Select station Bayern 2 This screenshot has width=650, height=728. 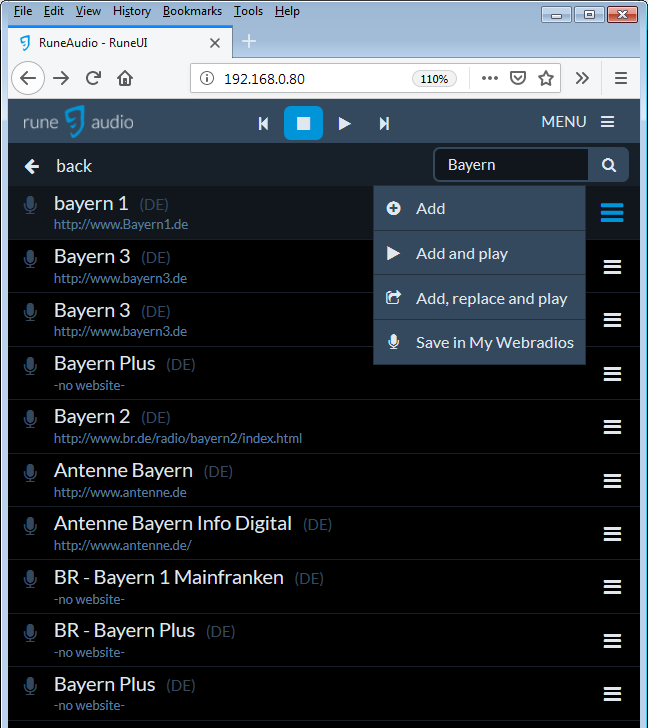(x=92, y=417)
